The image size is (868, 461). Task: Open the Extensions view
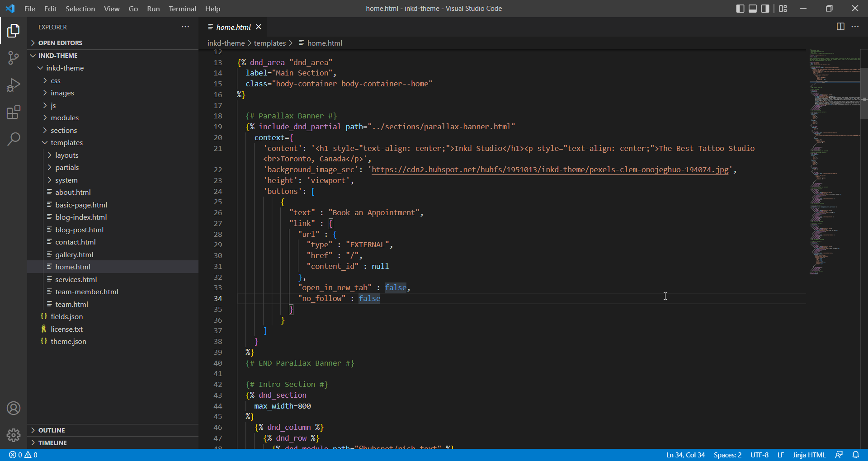pyautogui.click(x=14, y=112)
